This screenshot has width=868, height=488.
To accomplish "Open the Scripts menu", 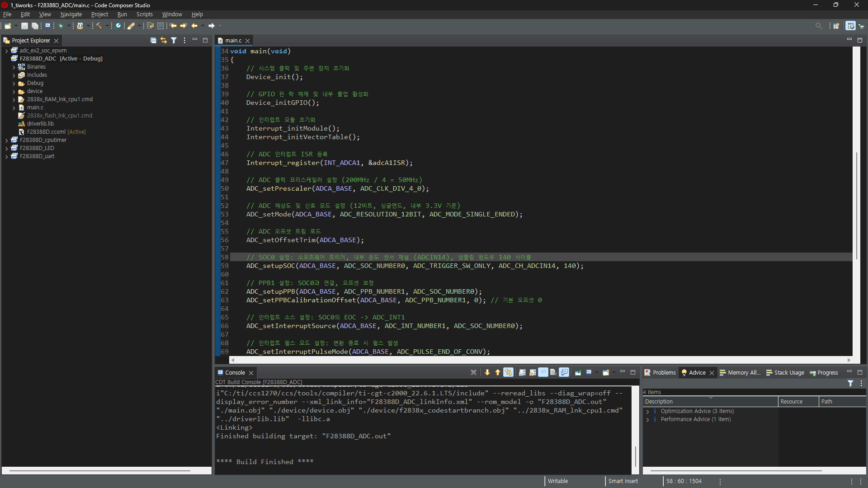I will click(x=144, y=14).
